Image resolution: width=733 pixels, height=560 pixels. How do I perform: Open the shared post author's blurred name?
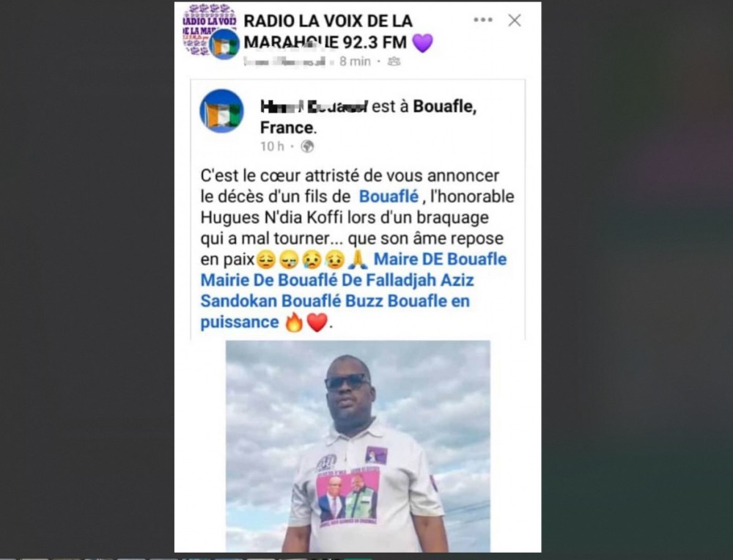tap(314, 106)
